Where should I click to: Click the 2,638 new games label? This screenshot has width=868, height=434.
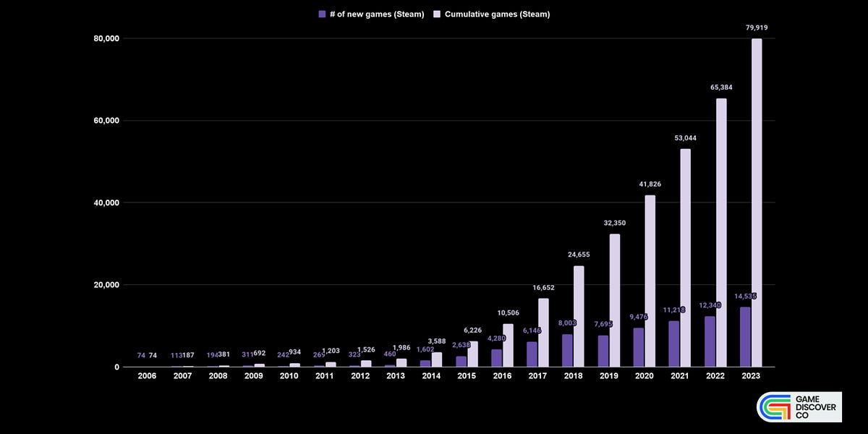pos(461,345)
